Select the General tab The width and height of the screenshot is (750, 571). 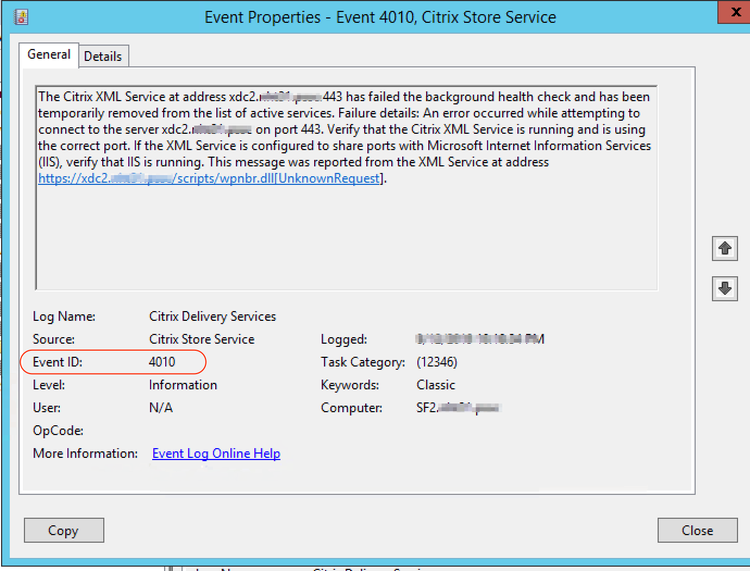pos(49,55)
